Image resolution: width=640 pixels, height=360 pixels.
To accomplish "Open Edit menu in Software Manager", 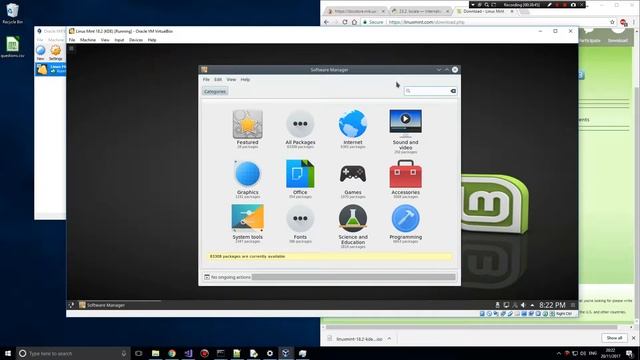I will 218,80.
